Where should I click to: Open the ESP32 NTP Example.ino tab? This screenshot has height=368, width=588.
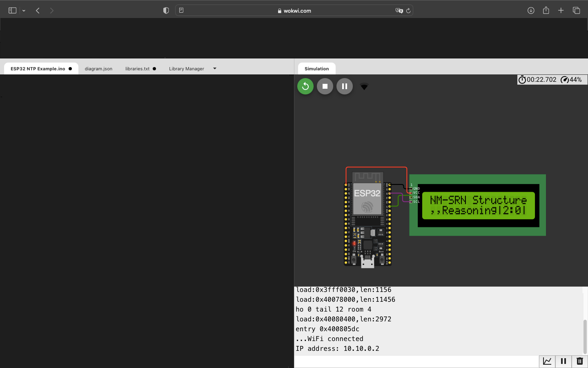(38, 69)
